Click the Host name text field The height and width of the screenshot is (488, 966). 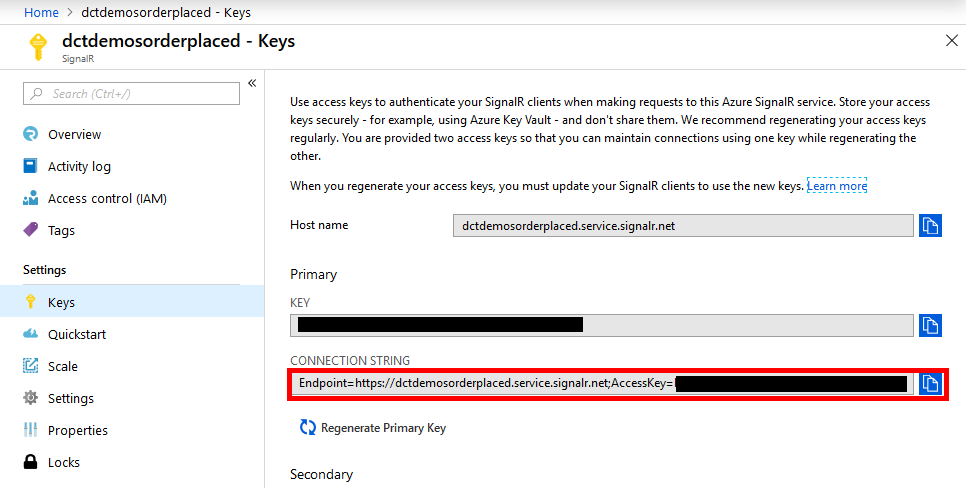[x=683, y=226]
